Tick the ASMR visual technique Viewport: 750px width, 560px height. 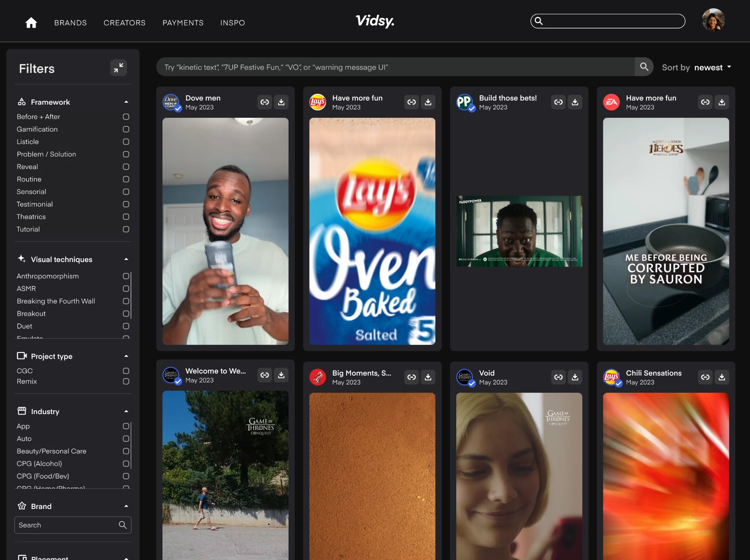click(x=126, y=288)
